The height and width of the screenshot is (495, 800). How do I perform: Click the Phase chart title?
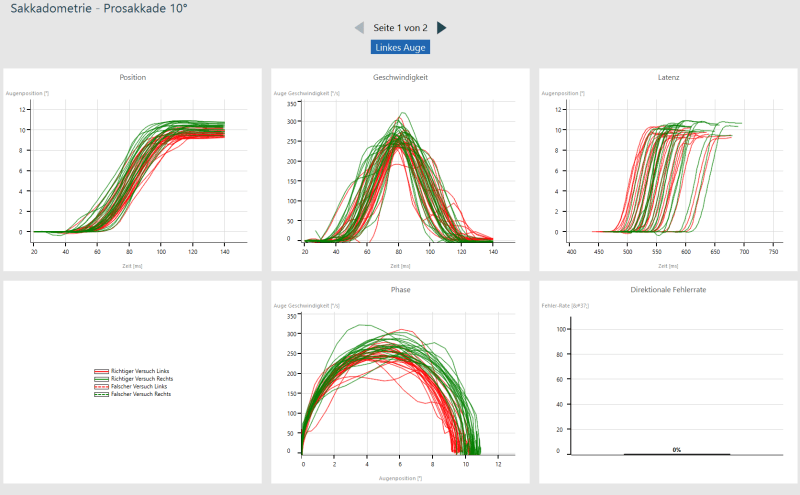400,290
